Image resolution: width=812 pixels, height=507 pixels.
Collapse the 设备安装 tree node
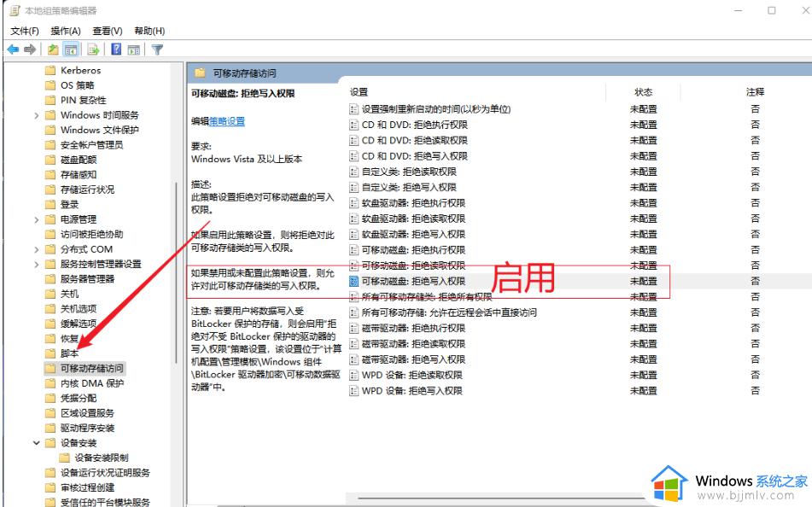(36, 443)
